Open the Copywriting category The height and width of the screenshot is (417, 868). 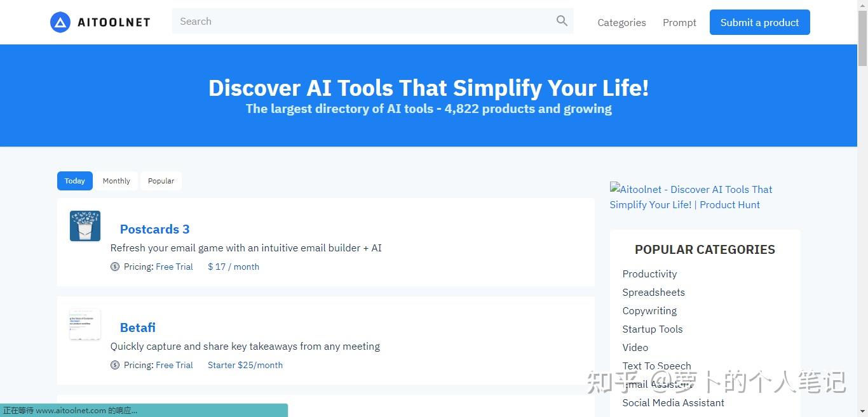[649, 310]
